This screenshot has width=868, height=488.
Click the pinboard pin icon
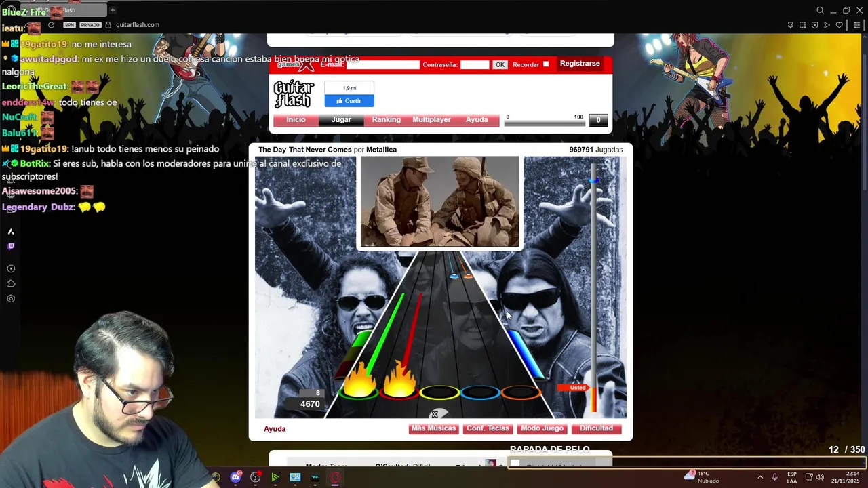[x=790, y=25]
